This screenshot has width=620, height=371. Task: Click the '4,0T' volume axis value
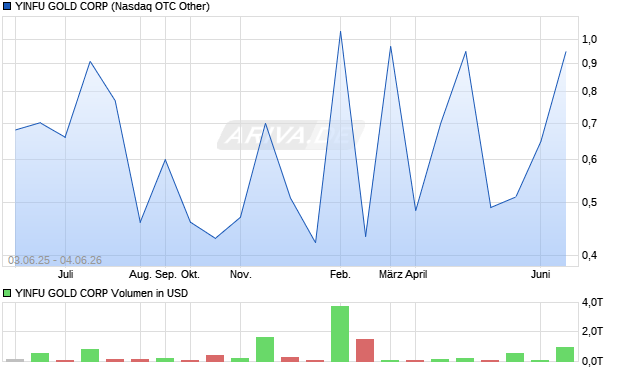(x=592, y=303)
